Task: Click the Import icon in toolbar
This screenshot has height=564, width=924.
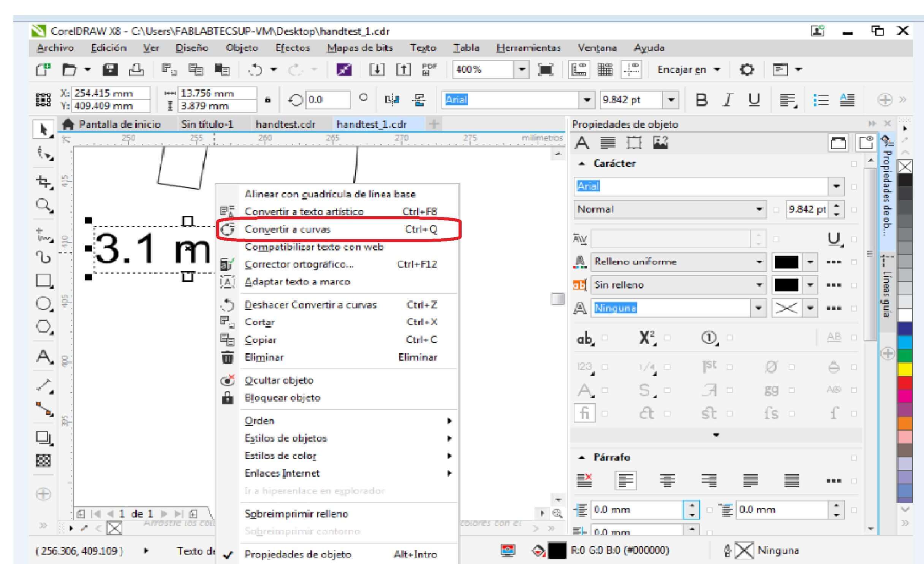Action: click(x=377, y=70)
